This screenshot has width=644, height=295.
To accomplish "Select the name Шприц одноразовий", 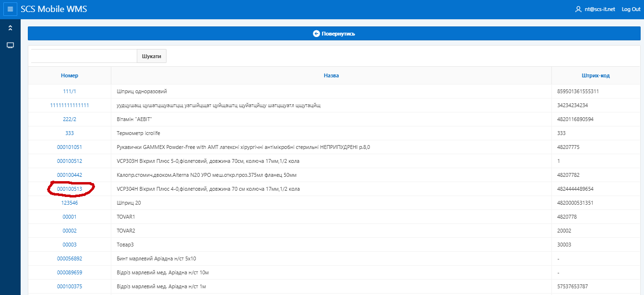I will [x=142, y=91].
